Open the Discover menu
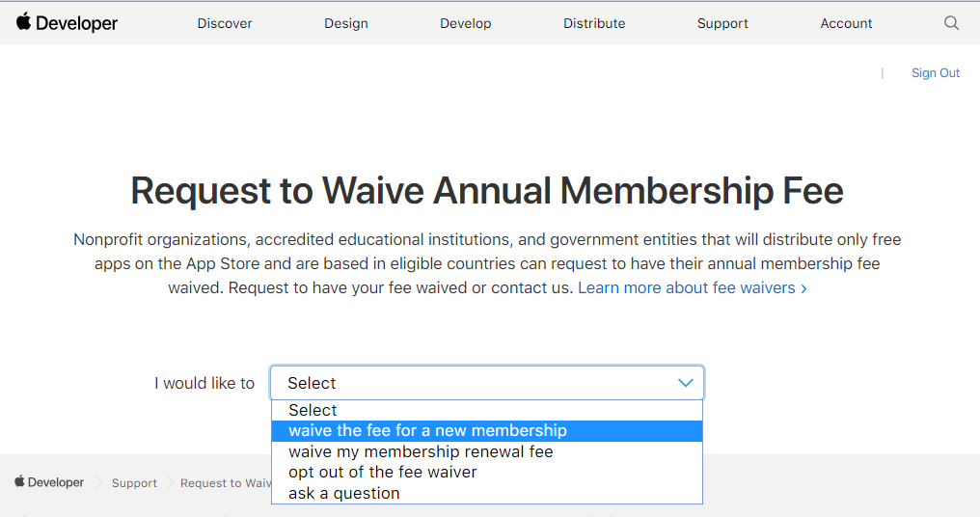This screenshot has height=517, width=980. click(225, 23)
